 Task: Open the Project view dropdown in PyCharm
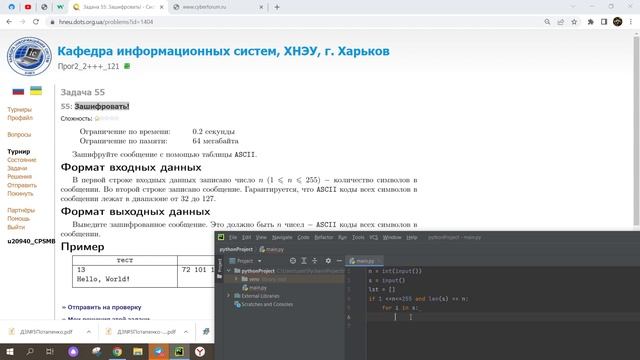[245, 261]
